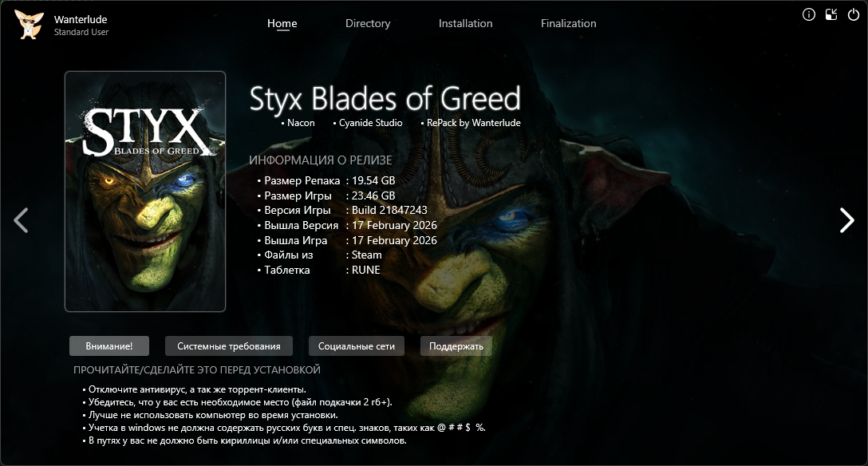Screen dimensions: 868x466
Task: Go to the Installation tab
Action: coord(466,23)
